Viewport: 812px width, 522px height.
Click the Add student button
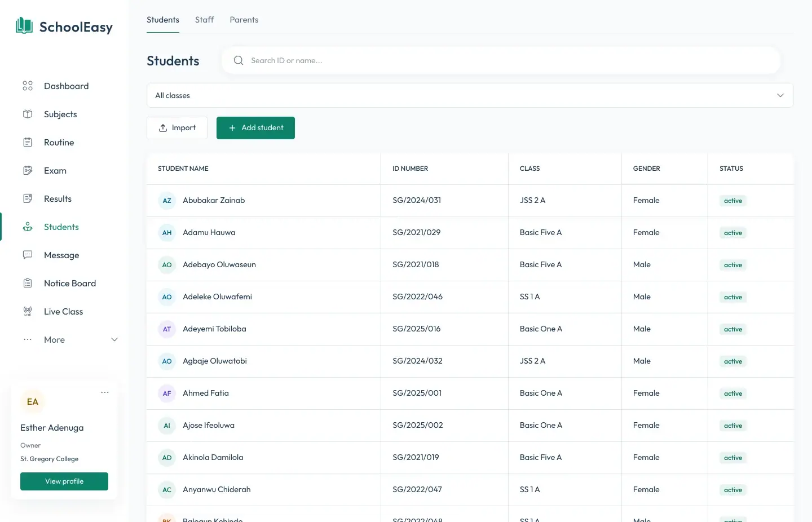pyautogui.click(x=255, y=128)
